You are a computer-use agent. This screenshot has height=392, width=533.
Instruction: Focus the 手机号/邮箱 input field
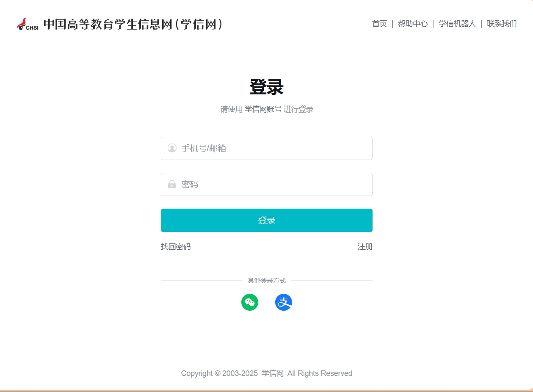click(267, 148)
